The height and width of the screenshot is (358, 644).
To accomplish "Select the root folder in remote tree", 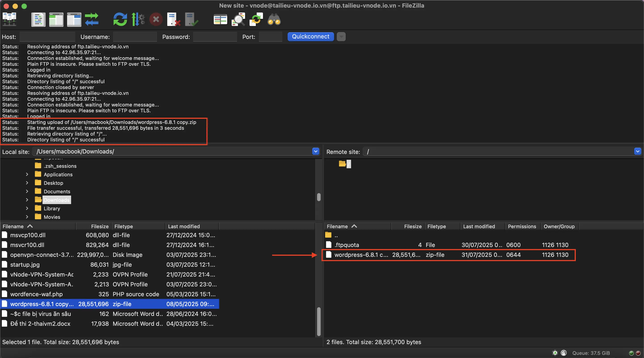I will click(x=349, y=164).
